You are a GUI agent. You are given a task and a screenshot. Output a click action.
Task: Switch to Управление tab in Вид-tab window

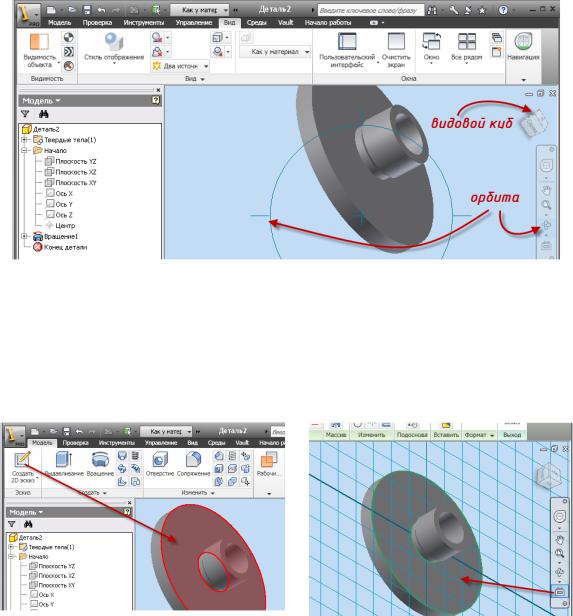pos(194,23)
